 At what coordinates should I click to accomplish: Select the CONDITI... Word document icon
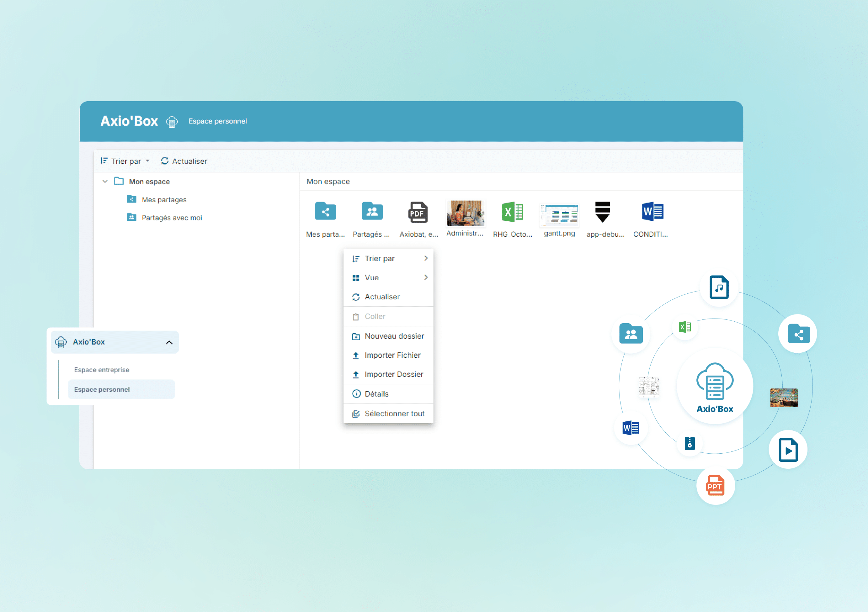tap(652, 212)
